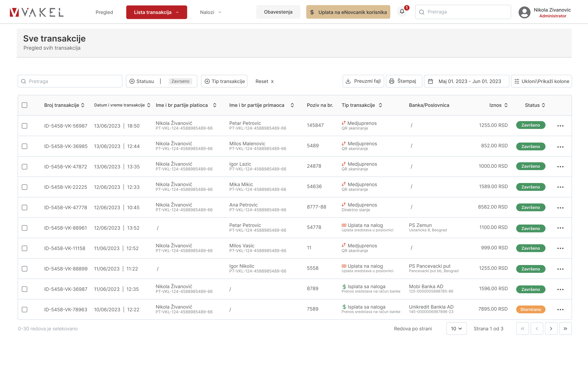Click Preuzmi fajl button
The image size is (588, 380).
(x=363, y=81)
